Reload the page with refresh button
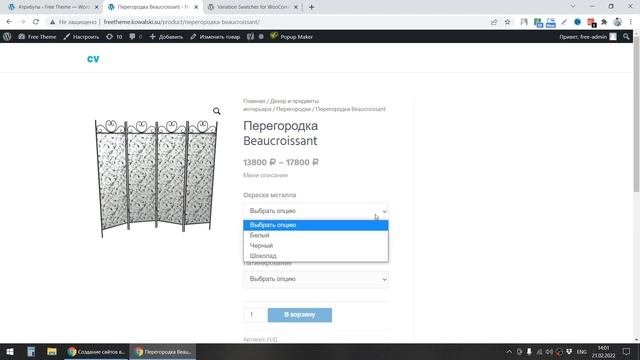 click(x=36, y=22)
